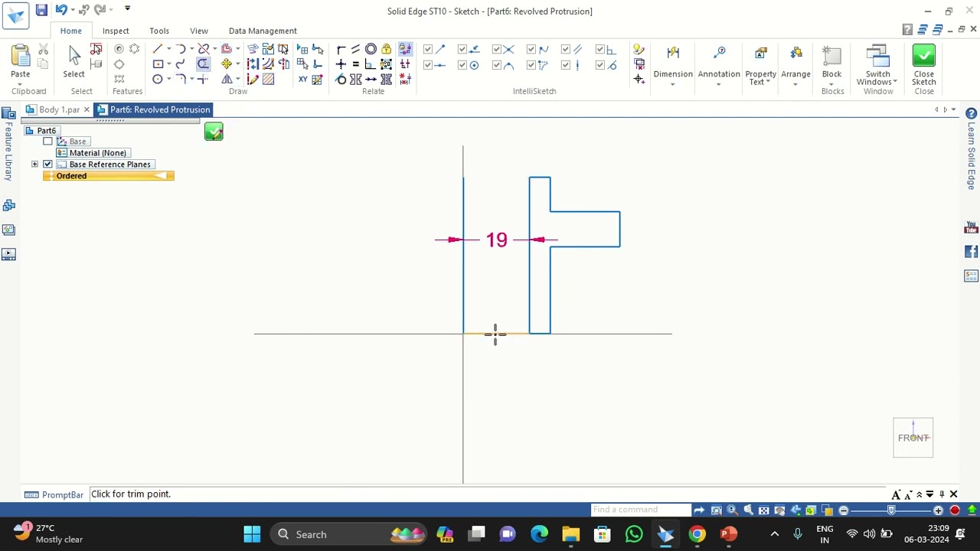Click the Fit view icon in status bar
The image size is (980, 551).
click(x=764, y=510)
